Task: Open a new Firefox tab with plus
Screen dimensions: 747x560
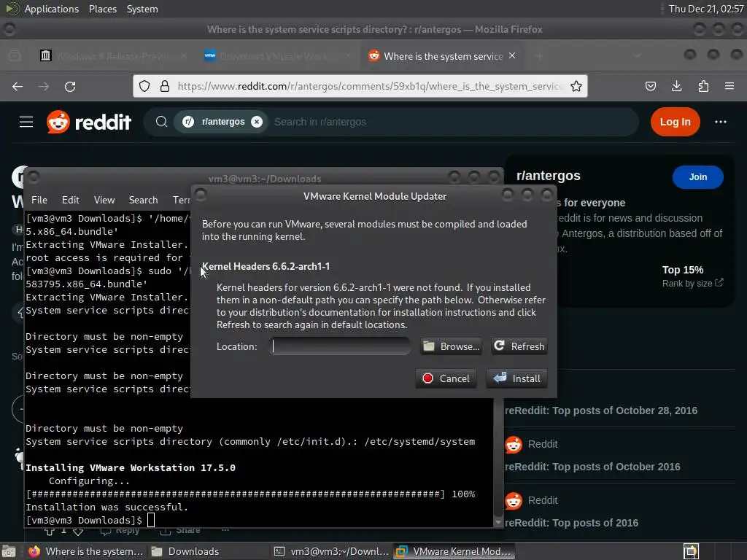Action: tap(540, 56)
